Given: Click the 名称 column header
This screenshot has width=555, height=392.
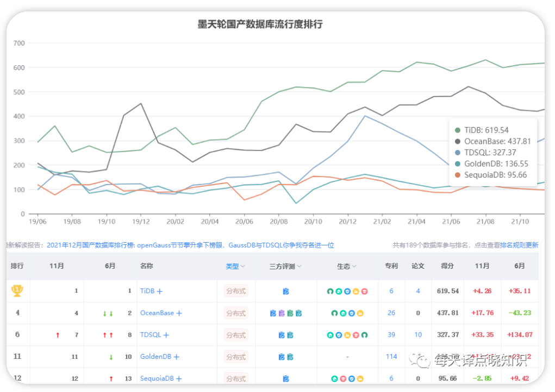Looking at the screenshot, I should (147, 266).
